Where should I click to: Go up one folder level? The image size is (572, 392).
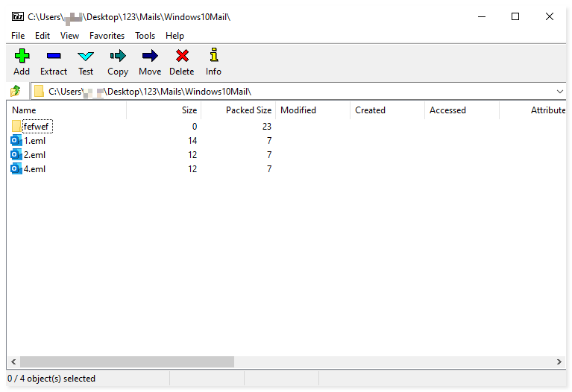click(16, 92)
